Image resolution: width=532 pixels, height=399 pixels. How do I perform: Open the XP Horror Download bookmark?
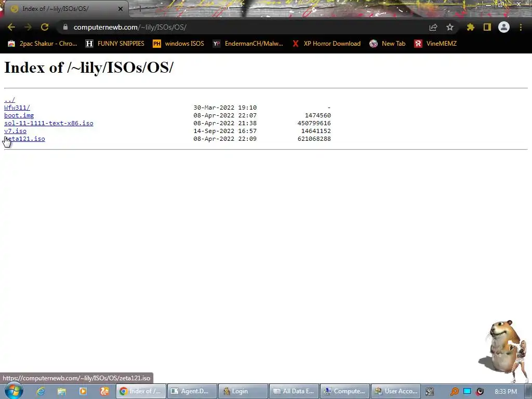tap(326, 44)
